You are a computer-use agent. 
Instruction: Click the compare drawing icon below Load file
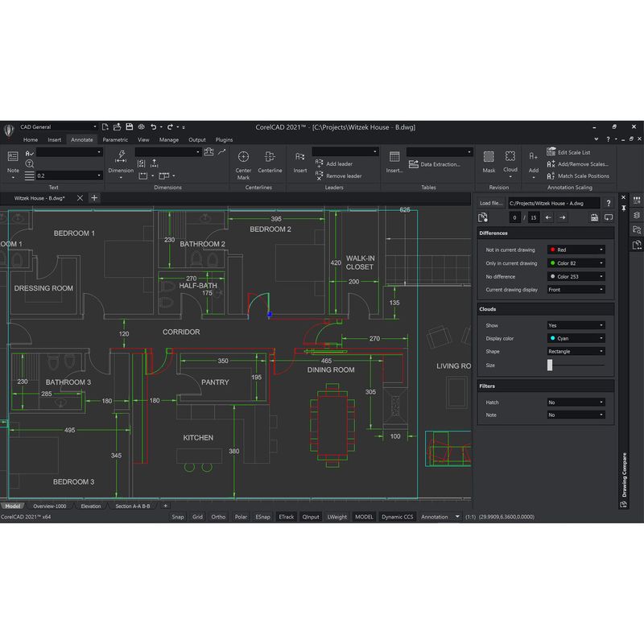click(x=482, y=217)
